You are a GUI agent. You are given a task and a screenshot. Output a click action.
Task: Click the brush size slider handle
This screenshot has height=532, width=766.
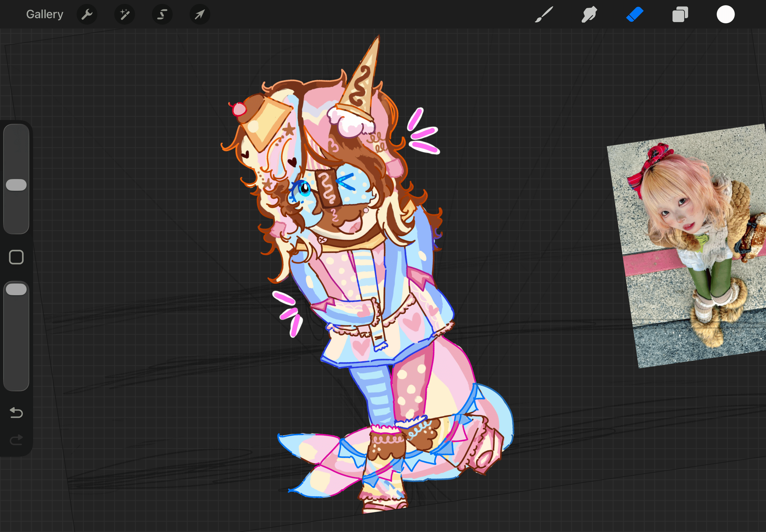16,185
